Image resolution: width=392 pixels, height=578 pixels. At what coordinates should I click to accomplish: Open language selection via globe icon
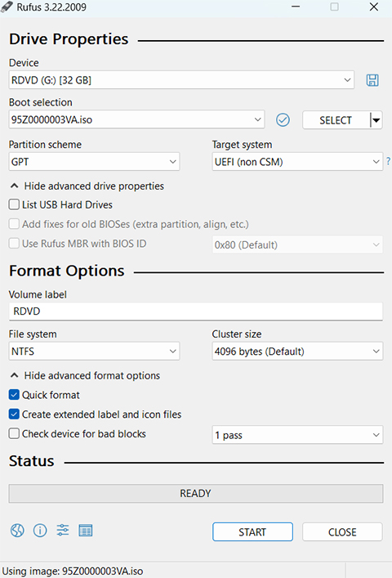[17, 531]
